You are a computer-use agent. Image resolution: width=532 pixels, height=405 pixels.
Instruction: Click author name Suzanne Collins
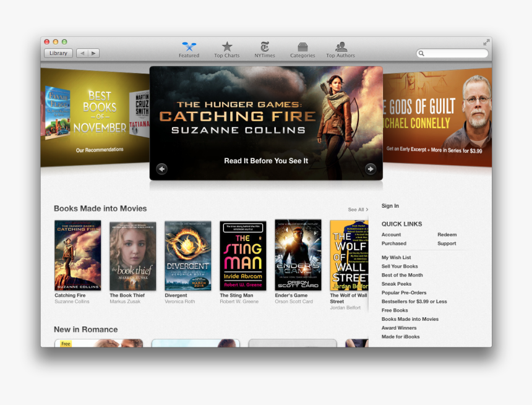tap(72, 302)
